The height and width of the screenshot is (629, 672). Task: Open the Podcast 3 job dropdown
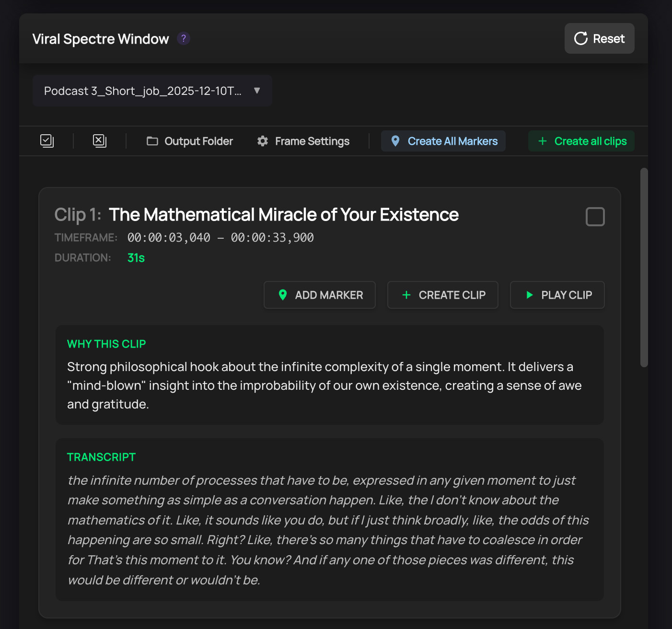[143, 91]
